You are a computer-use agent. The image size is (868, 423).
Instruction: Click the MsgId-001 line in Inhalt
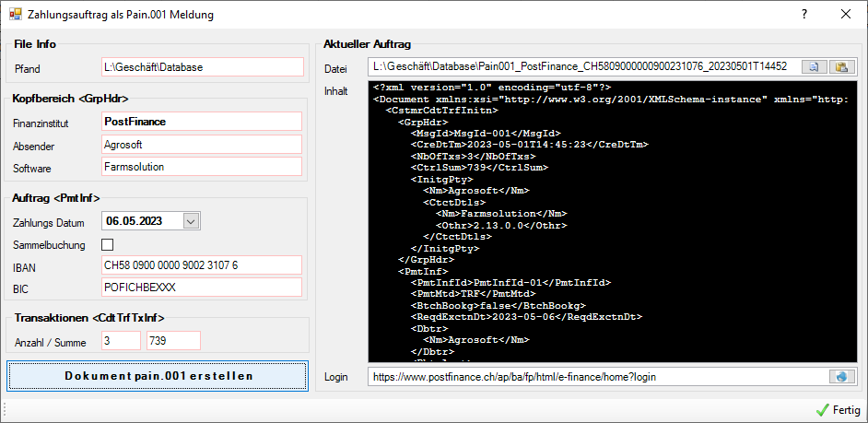click(x=486, y=134)
